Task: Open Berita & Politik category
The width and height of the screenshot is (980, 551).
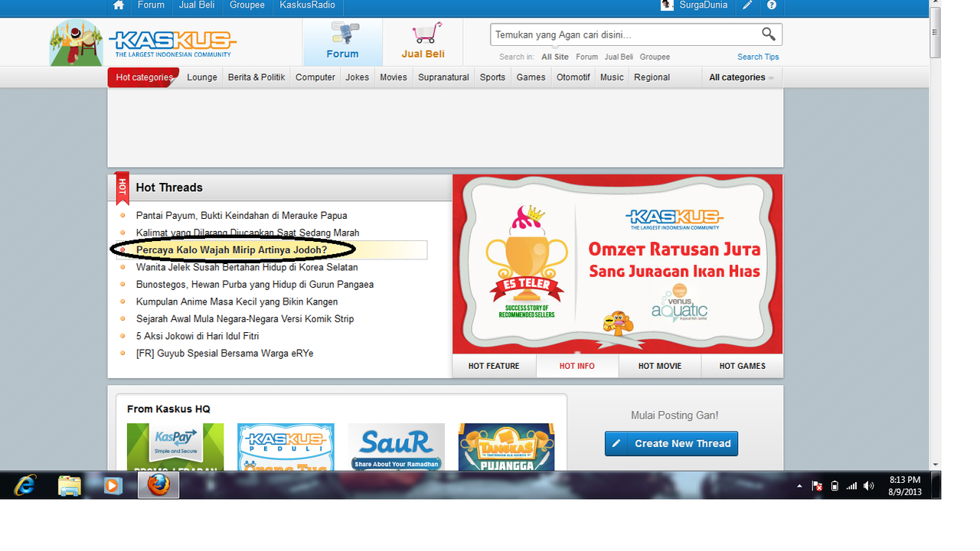Action: coord(256,77)
